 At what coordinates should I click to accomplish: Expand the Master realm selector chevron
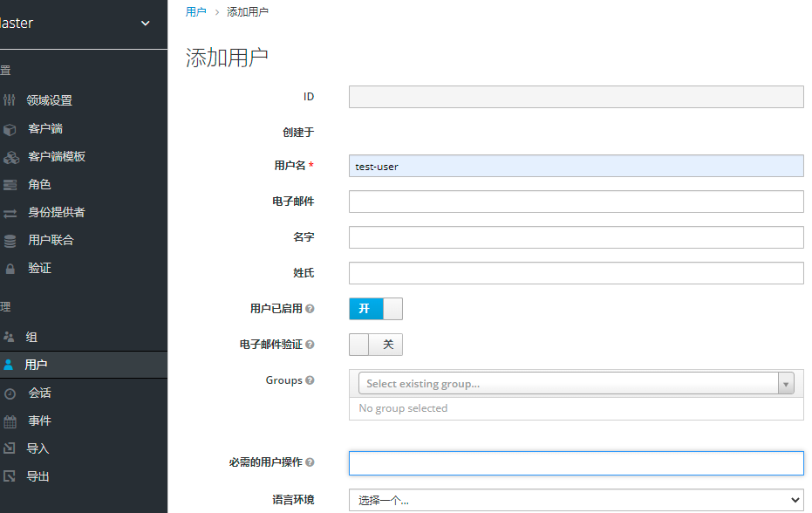(146, 24)
